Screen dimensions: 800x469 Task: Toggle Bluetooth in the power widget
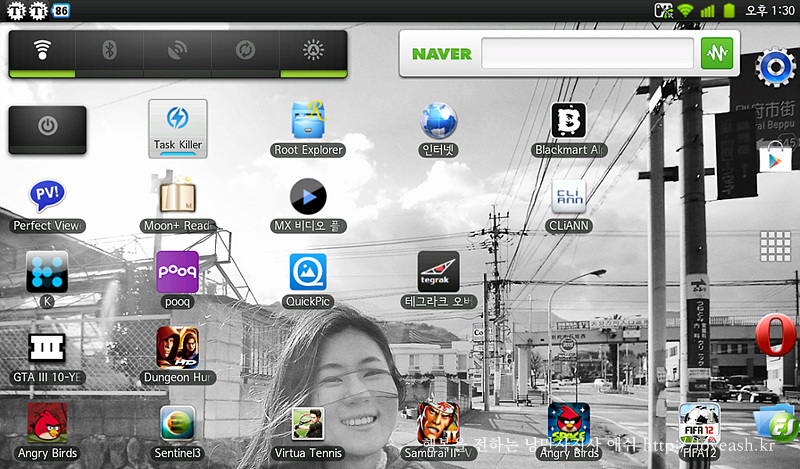tap(110, 54)
